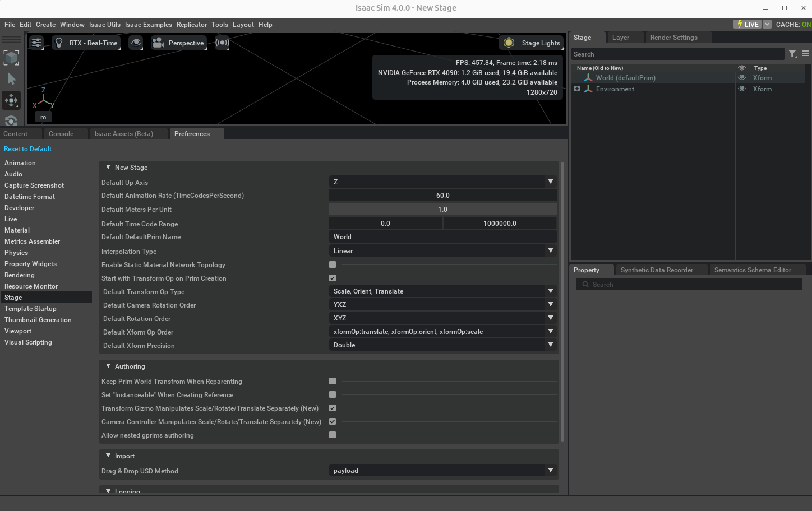Viewport: 812px width, 511px height.
Task: Open Default Up Axis dropdown
Action: click(x=443, y=182)
